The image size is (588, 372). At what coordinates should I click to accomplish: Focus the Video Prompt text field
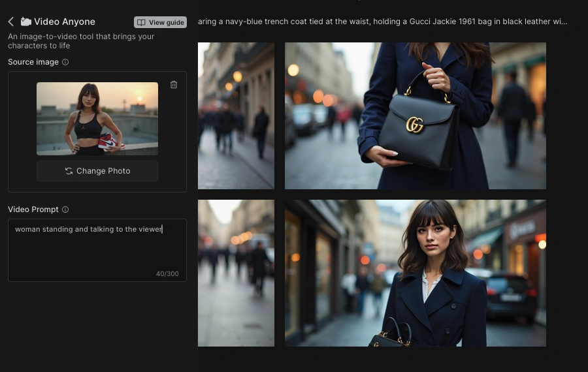point(97,250)
